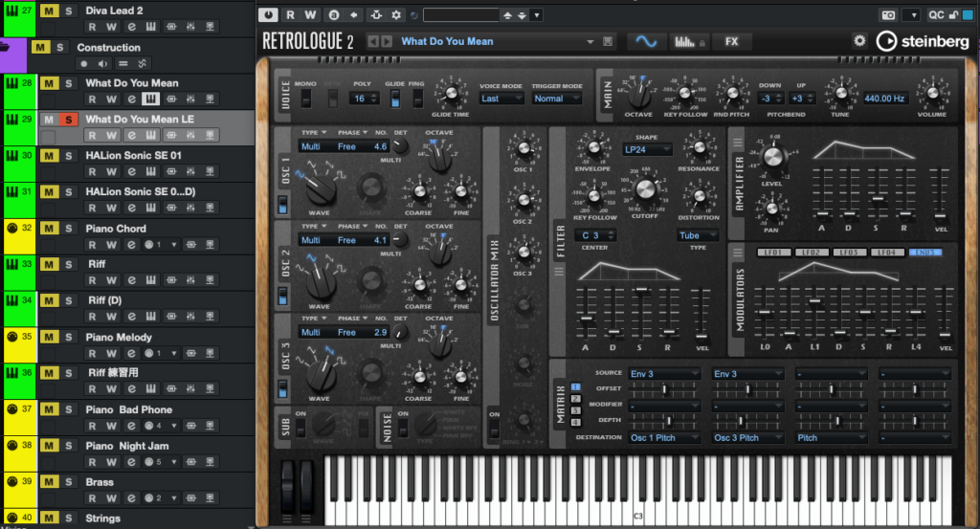
Task: Toggle the QC lock icon
Action: [x=953, y=15]
